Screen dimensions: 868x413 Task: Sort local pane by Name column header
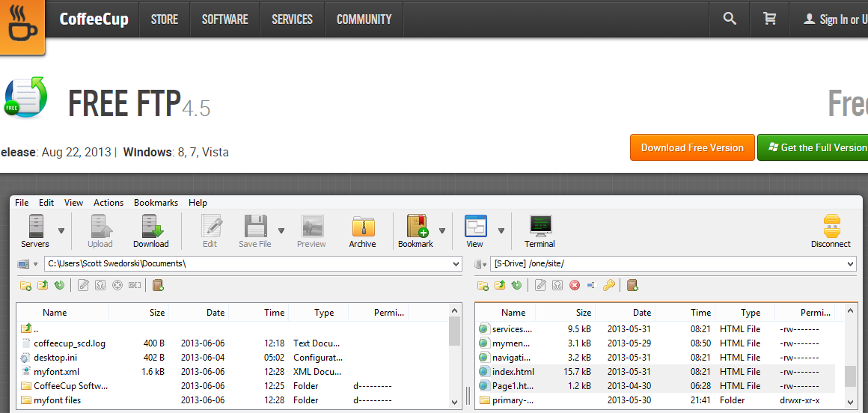pos(55,312)
